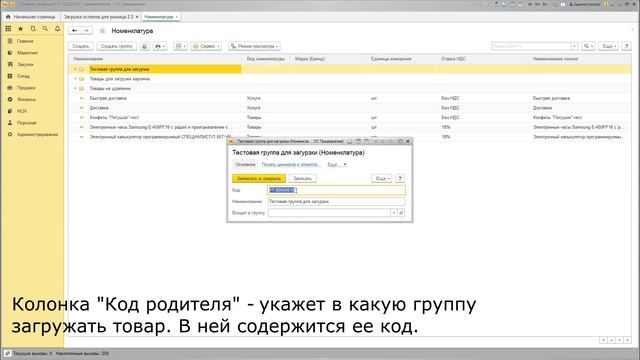This screenshot has width=640, height=360.
Task: Click the copy item icon after Создать группу
Action: [x=144, y=46]
